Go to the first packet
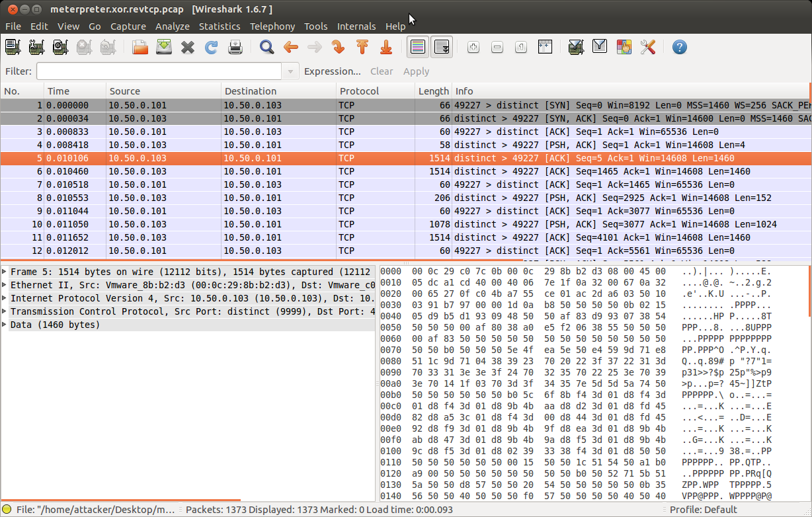This screenshot has height=517, width=812. coord(362,47)
